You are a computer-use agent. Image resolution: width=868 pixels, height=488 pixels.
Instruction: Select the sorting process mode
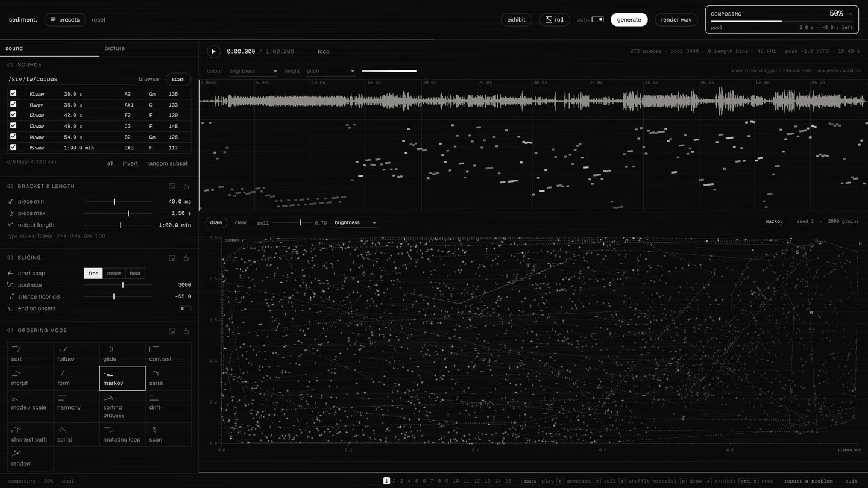tap(122, 407)
